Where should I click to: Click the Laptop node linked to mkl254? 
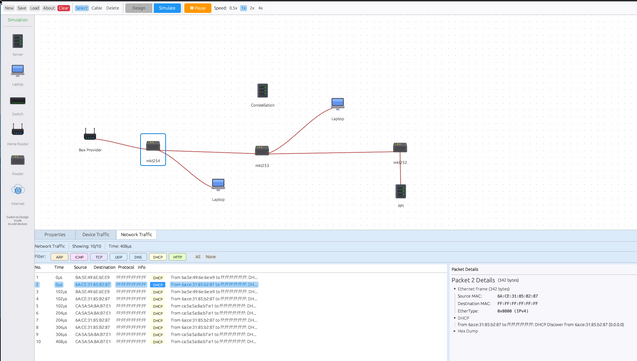click(x=218, y=184)
